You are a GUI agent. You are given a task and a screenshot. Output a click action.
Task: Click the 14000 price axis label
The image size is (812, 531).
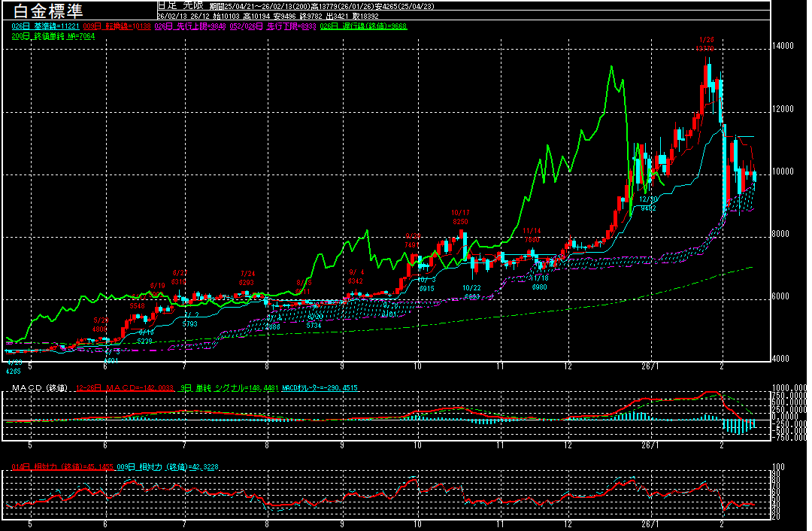point(784,46)
